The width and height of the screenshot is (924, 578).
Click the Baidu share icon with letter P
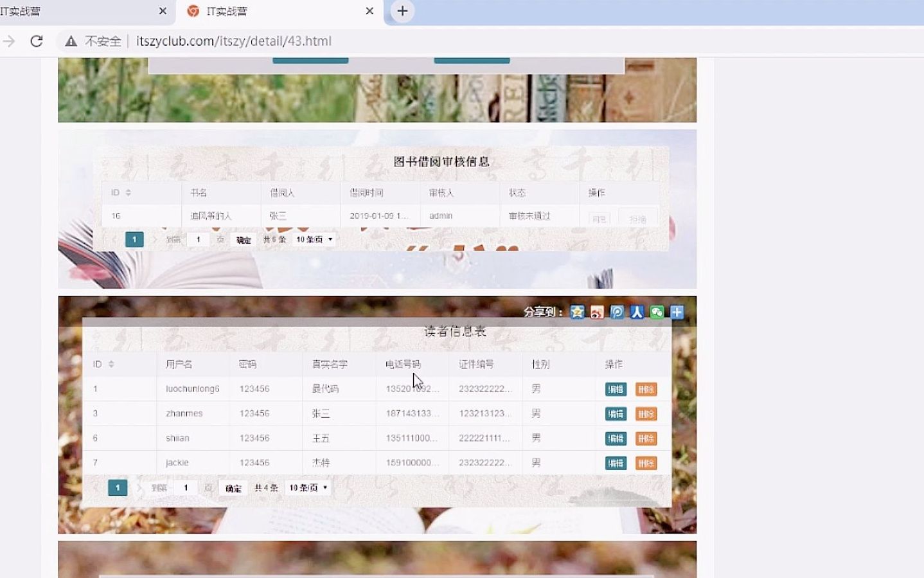coord(616,312)
